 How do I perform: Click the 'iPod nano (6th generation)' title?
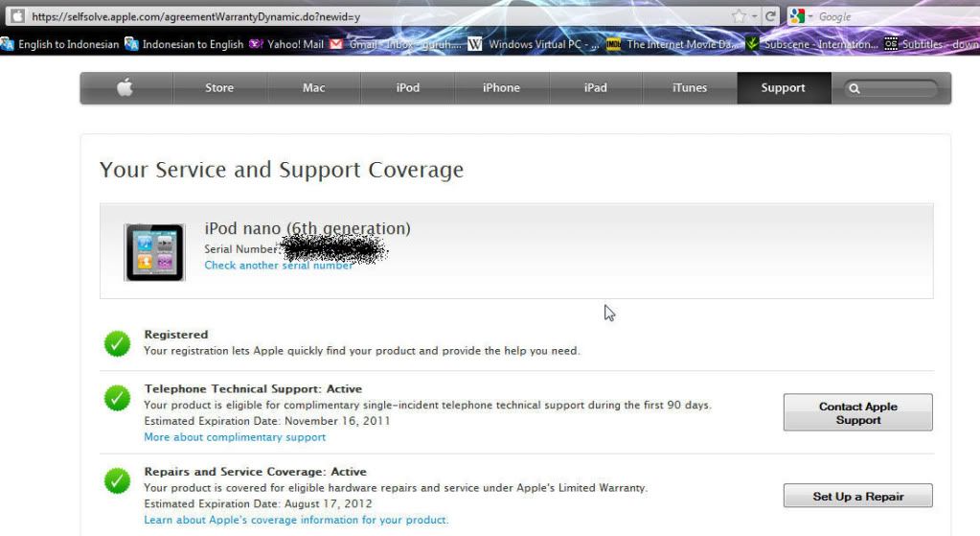pos(308,228)
